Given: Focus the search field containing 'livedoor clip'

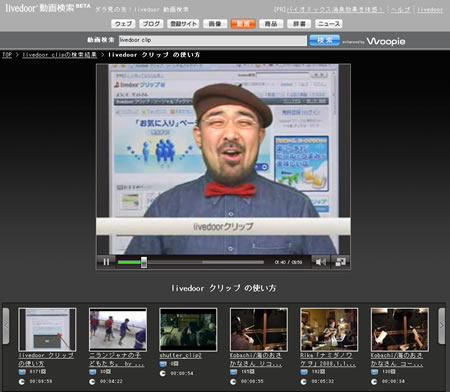Looking at the screenshot, I should tap(213, 40).
